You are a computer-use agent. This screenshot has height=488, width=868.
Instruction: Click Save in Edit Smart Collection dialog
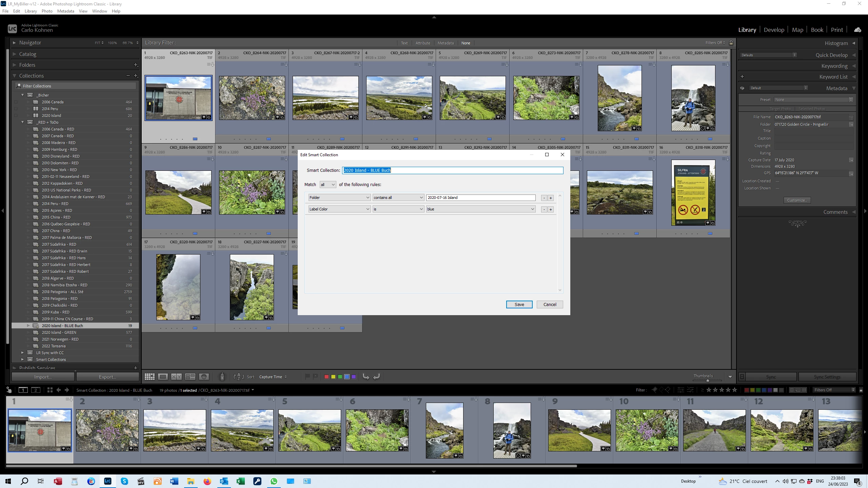point(519,304)
